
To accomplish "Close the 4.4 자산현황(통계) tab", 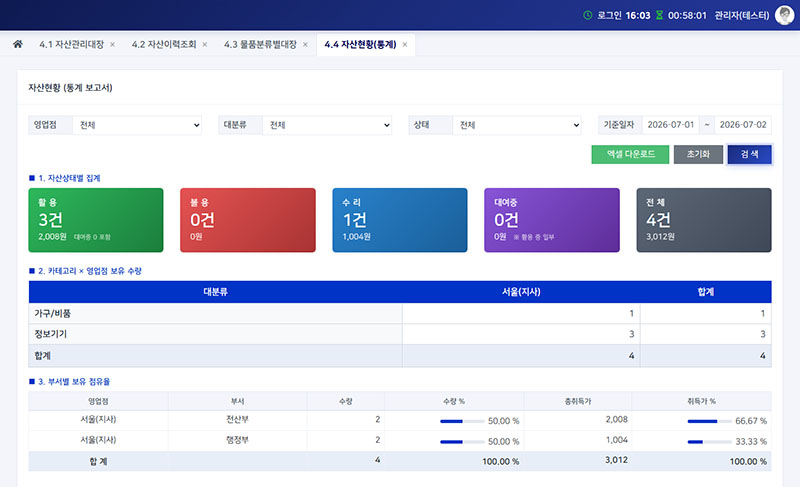I will (405, 45).
